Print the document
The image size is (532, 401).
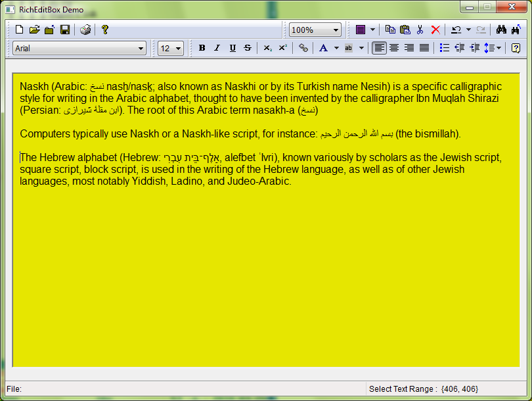click(85, 30)
